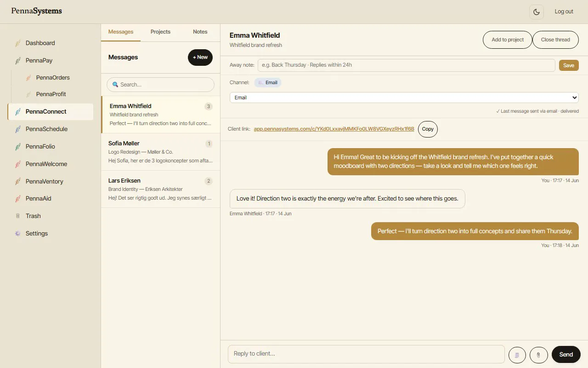This screenshot has height=368, width=588.
Task: Copy the client link
Action: 428,129
